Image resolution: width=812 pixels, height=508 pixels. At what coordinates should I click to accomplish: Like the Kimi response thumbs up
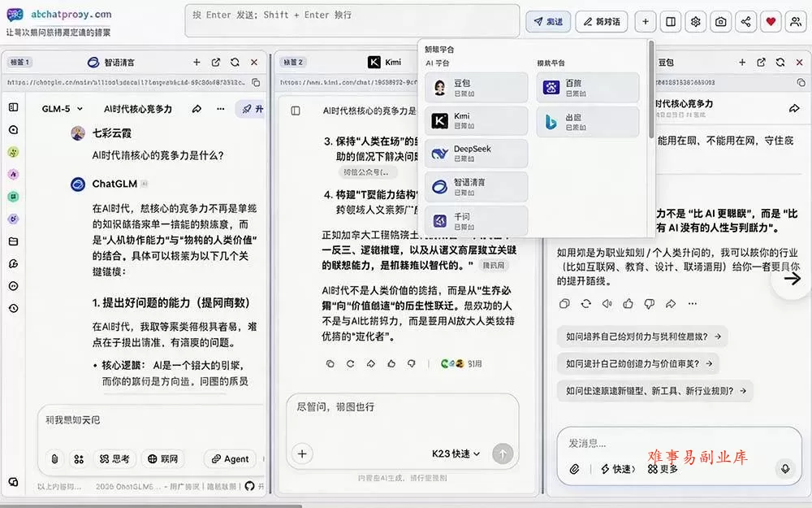pyautogui.click(x=391, y=364)
